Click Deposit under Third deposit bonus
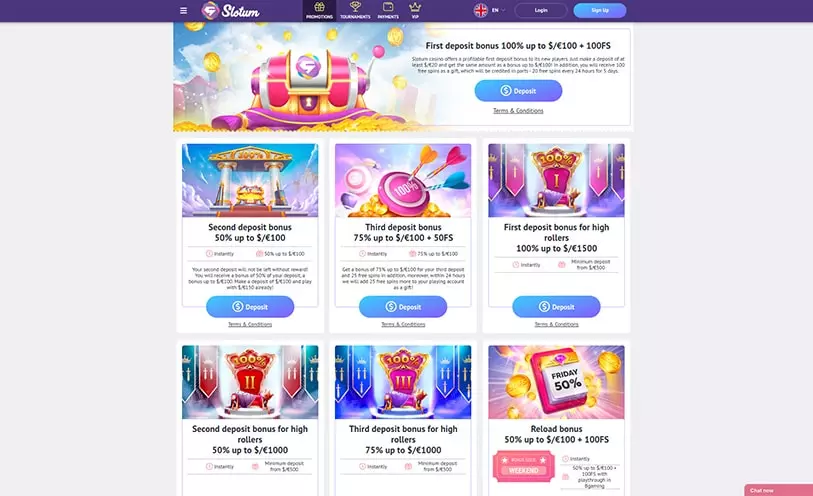 click(403, 307)
